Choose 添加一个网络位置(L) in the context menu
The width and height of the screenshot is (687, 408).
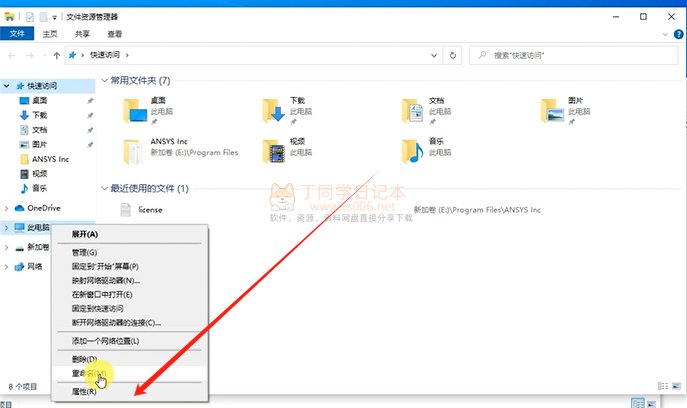pos(130,341)
